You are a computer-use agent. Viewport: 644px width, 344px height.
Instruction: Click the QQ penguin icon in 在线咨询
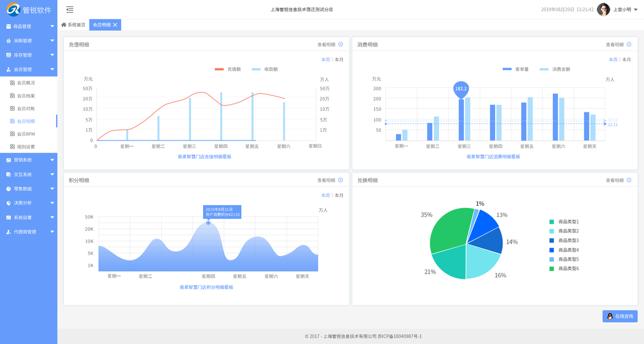(x=610, y=316)
